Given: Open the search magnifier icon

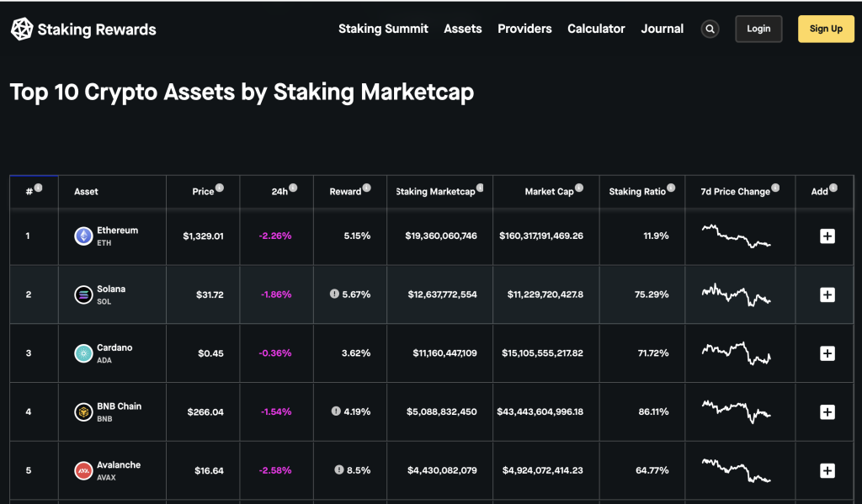Looking at the screenshot, I should click(x=710, y=29).
